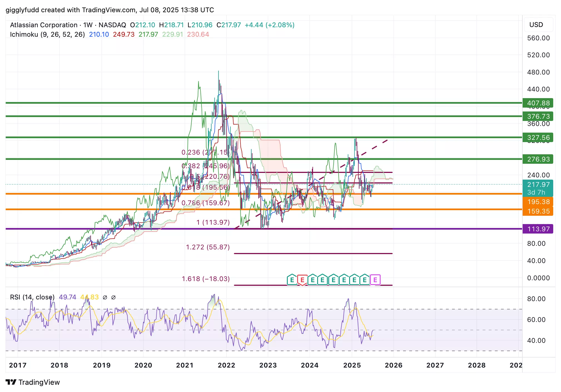Click the 407.88 green price label
Screen dimensions: 561x392
click(538, 103)
